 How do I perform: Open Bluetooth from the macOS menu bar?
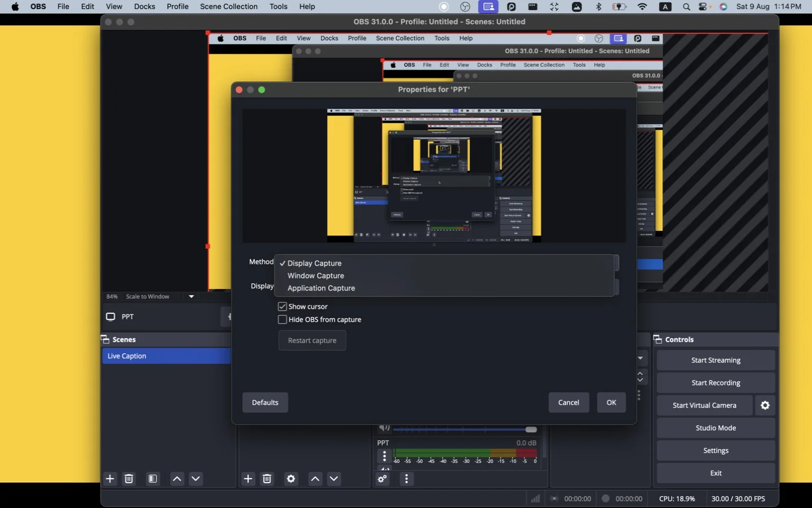(599, 7)
